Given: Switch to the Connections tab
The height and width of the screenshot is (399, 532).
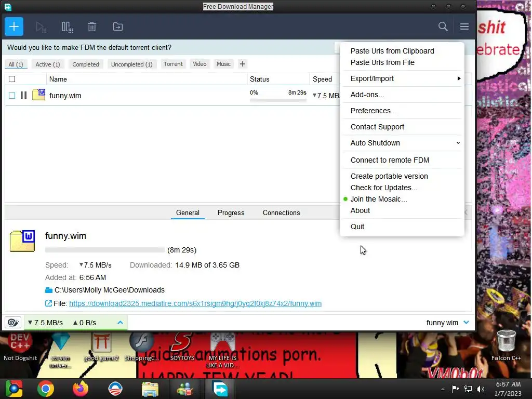Looking at the screenshot, I should click(281, 212).
